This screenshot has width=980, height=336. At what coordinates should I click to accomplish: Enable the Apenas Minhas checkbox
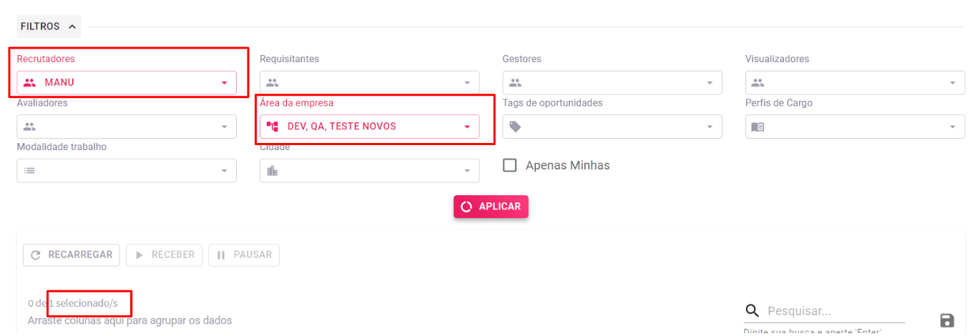510,165
